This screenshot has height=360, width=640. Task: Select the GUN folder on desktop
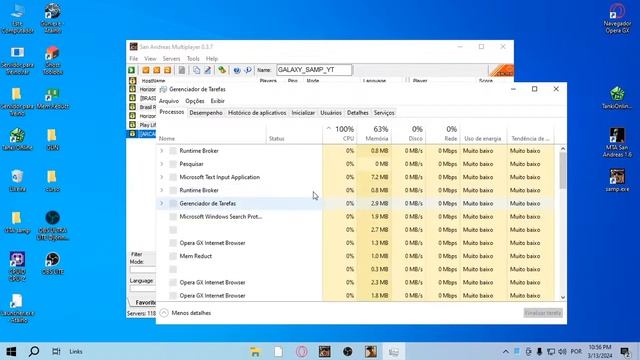pyautogui.click(x=52, y=139)
